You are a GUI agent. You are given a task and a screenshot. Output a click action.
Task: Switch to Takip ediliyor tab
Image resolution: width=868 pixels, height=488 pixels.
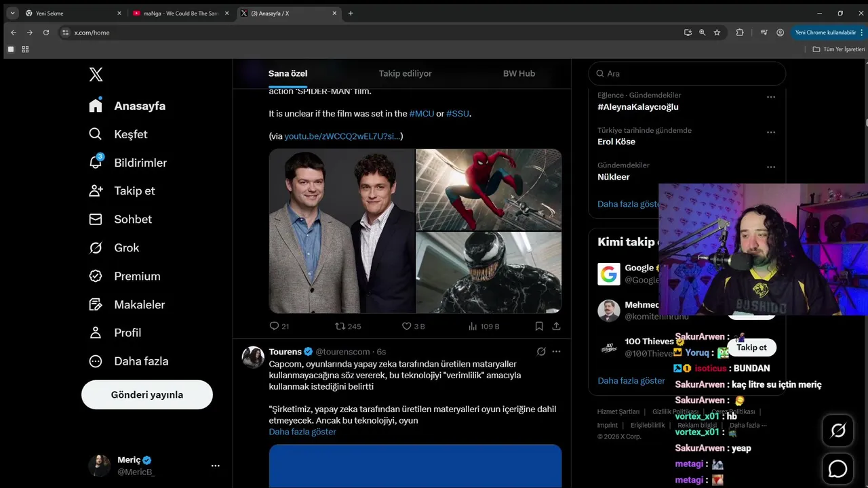[405, 73]
